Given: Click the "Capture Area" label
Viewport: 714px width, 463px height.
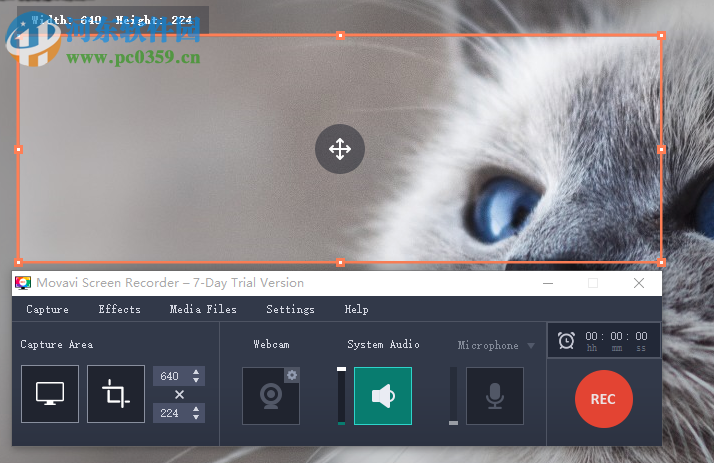Looking at the screenshot, I should pos(57,345).
